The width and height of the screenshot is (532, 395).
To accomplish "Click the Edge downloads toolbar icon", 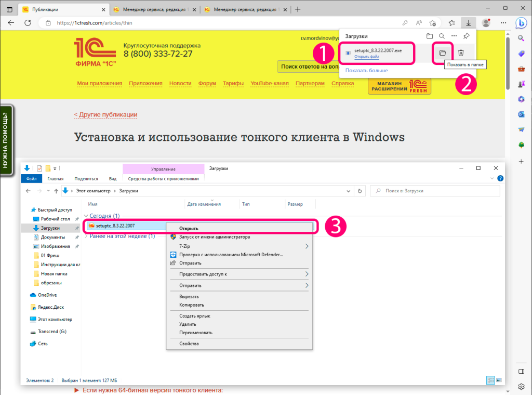I will point(469,23).
